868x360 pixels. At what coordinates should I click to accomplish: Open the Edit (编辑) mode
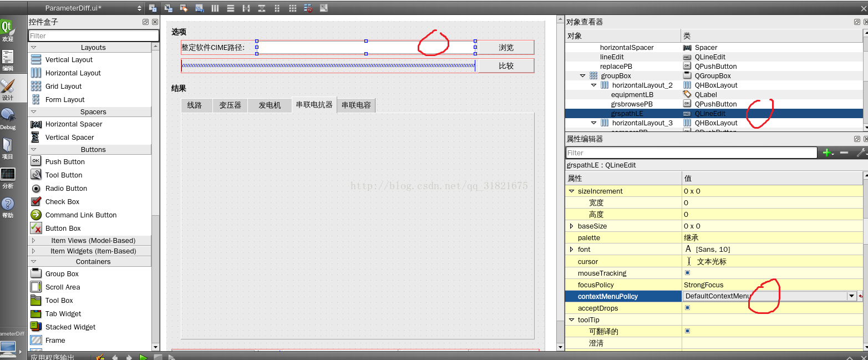click(x=7, y=60)
